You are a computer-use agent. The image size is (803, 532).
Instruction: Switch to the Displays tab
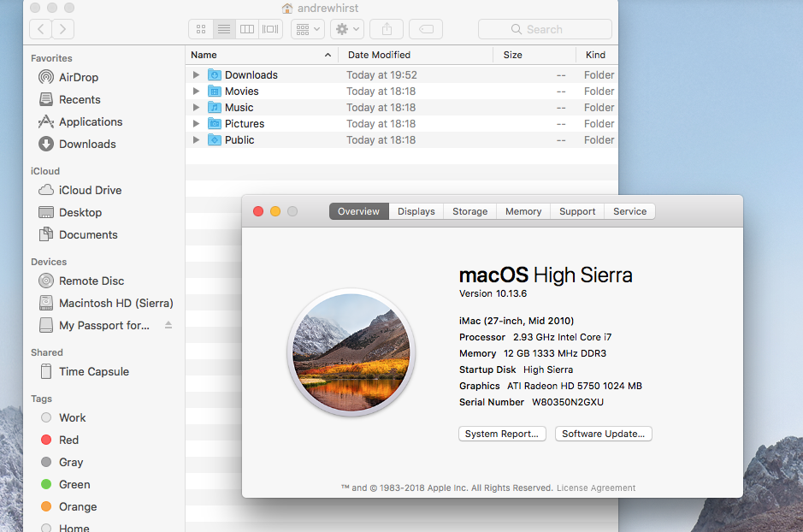coord(416,211)
